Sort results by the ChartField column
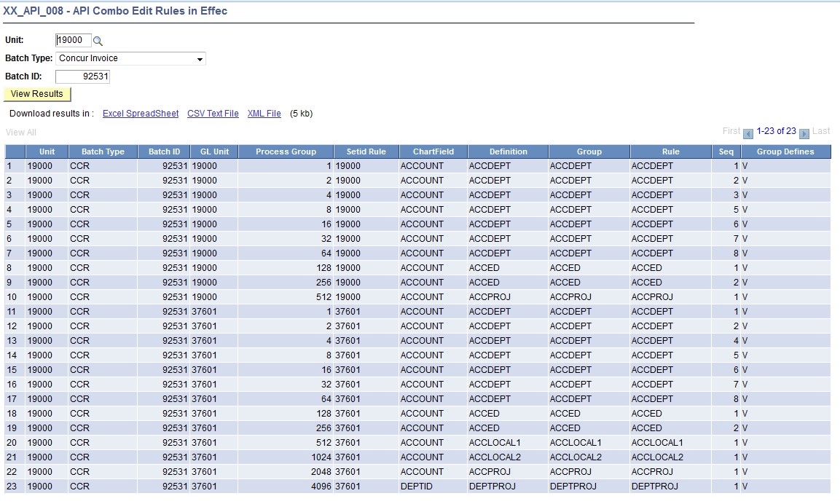Viewport: 840px width, 504px height. 433,151
